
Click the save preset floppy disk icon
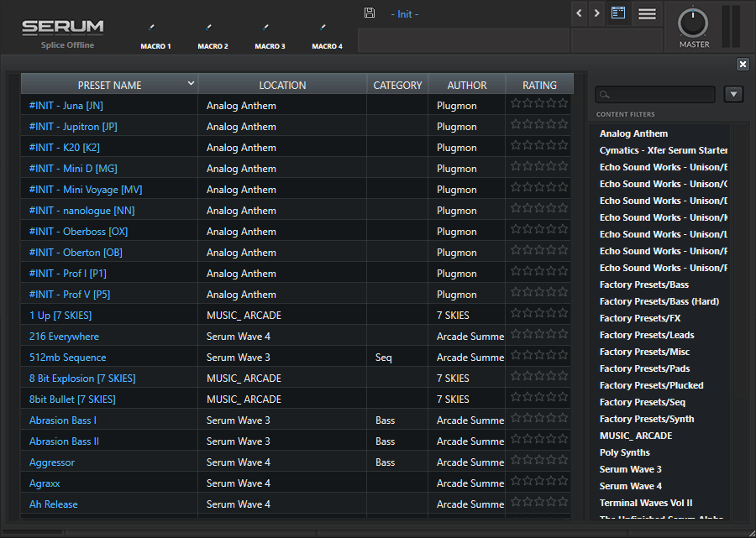(x=370, y=13)
